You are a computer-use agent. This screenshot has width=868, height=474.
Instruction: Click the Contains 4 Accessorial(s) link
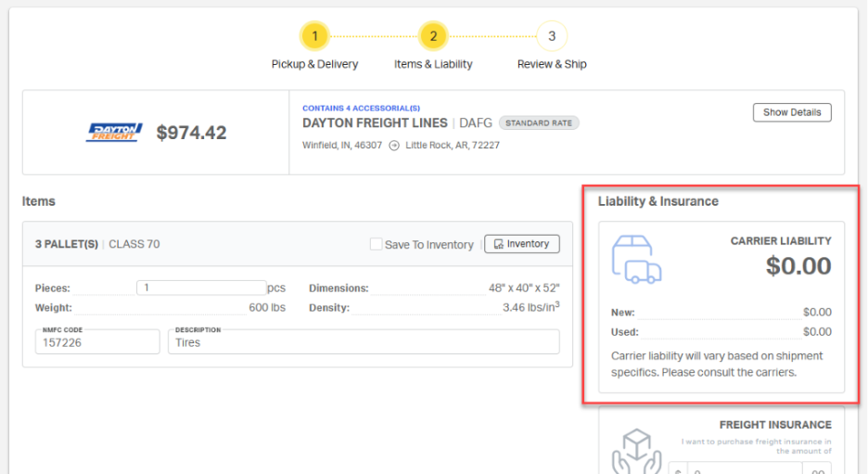361,109
